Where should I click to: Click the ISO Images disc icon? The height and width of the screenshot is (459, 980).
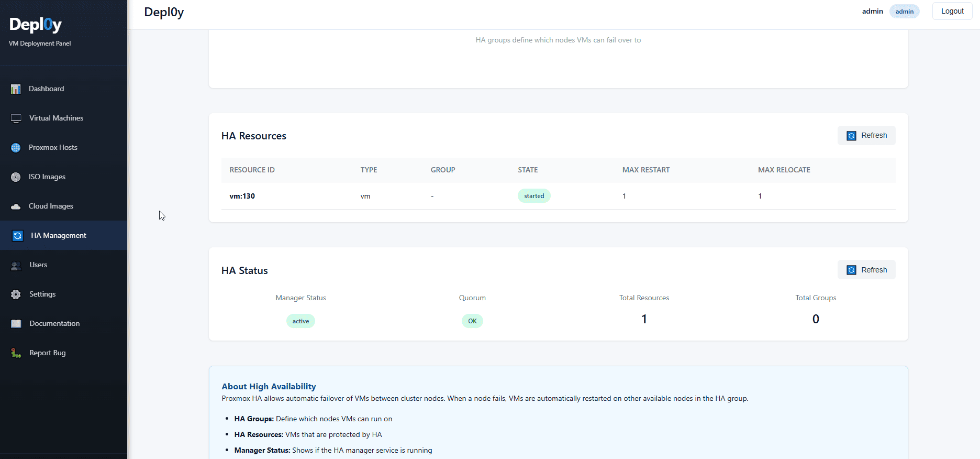[16, 177]
